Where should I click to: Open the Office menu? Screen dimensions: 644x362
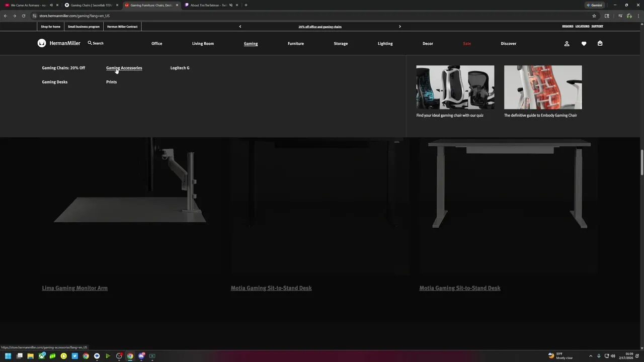coord(157,44)
